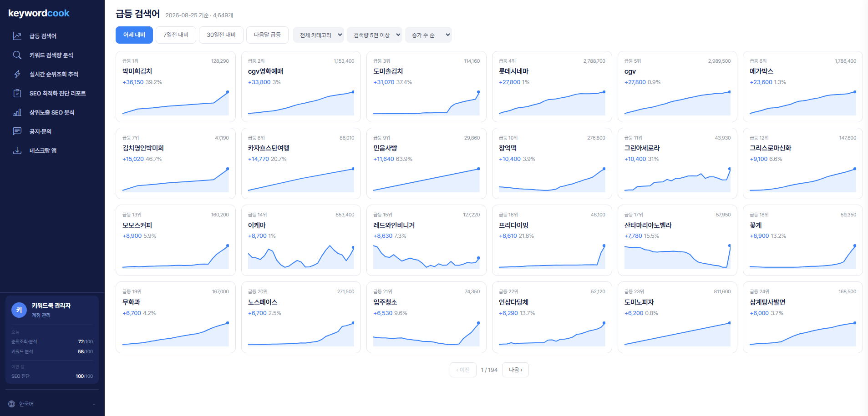This screenshot has width=868, height=416.
Task: Select the 어제 대비 tab
Action: (x=134, y=35)
